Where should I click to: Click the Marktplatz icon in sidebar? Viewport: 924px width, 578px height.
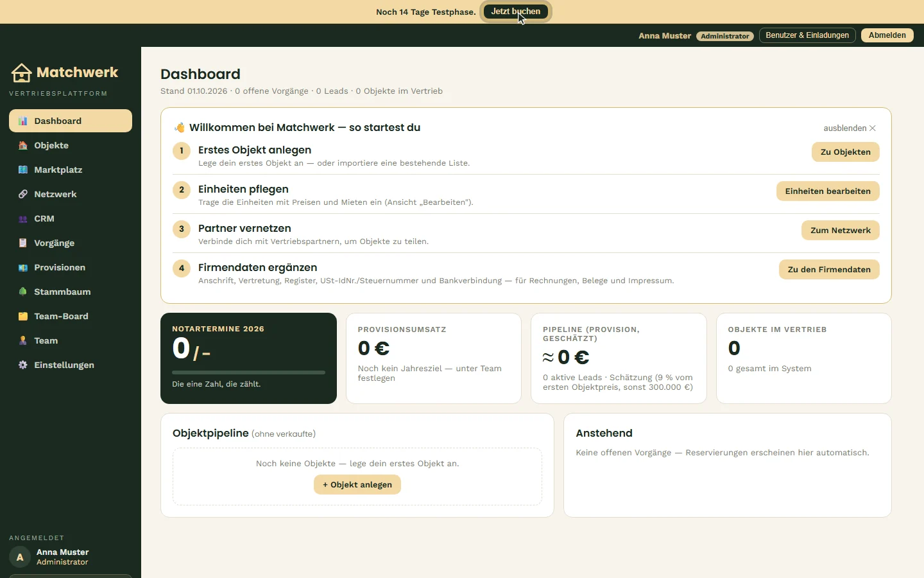pos(23,170)
